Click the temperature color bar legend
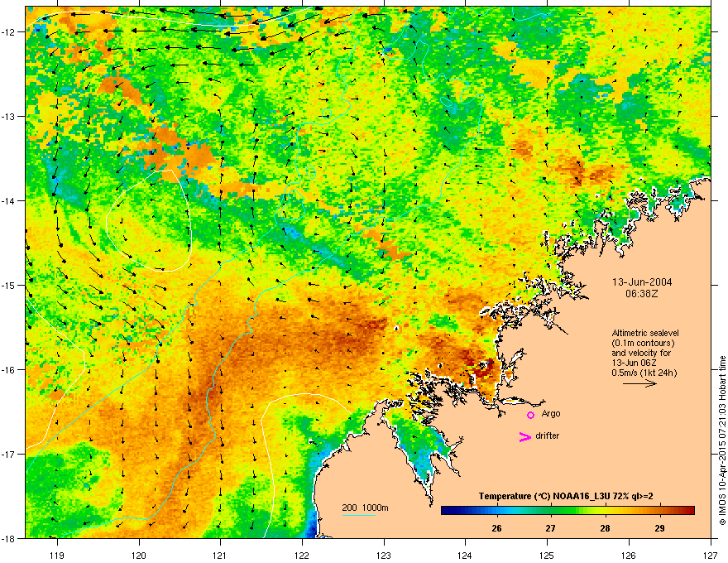The width and height of the screenshot is (728, 563). (x=568, y=511)
